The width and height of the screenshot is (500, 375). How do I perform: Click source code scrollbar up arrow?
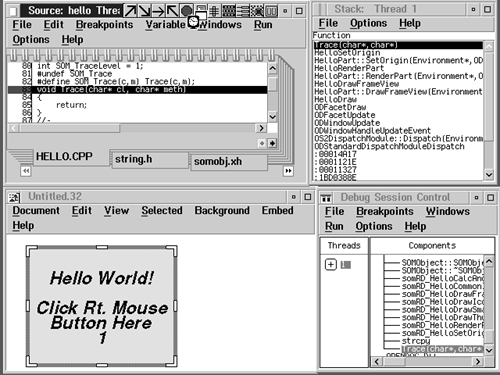coord(272,69)
